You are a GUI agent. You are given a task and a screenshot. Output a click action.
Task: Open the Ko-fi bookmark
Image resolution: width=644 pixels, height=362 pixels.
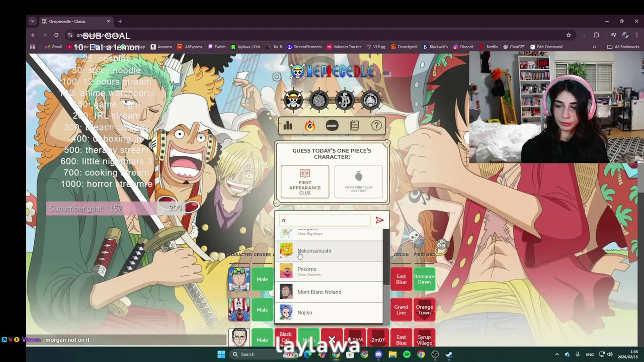tap(274, 47)
